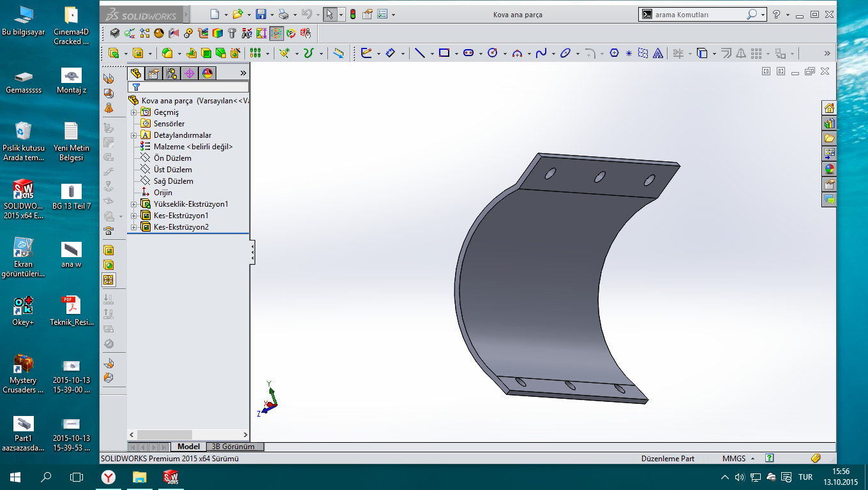Expand the Yükseklik-Ekstrüzyon1 feature
The width and height of the screenshot is (868, 490).
(x=134, y=204)
